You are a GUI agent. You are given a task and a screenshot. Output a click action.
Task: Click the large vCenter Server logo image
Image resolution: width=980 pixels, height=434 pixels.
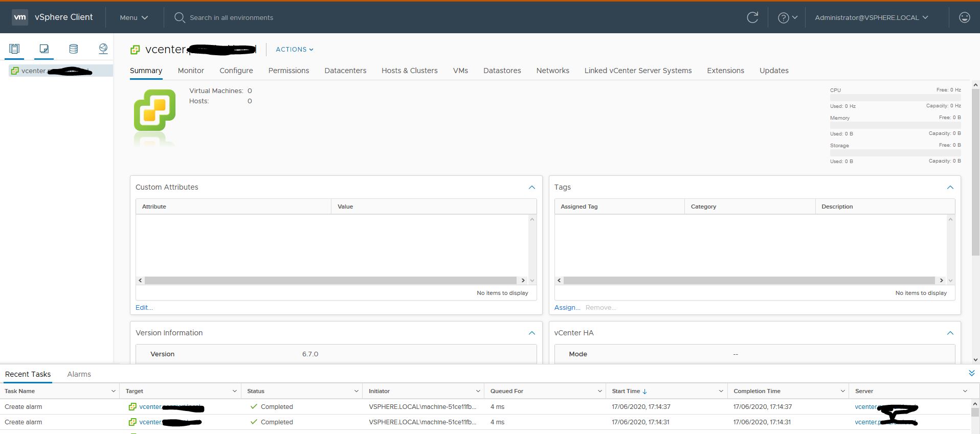point(154,110)
